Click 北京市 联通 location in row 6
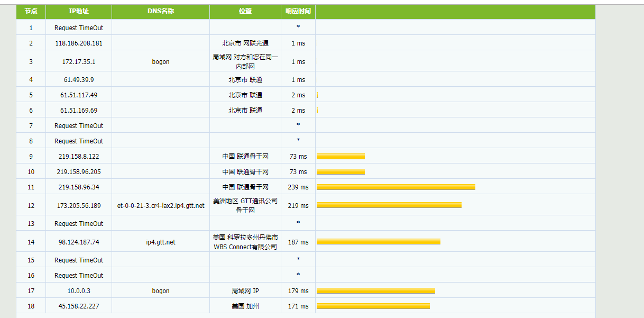The height and width of the screenshot is (318, 644). click(x=245, y=111)
